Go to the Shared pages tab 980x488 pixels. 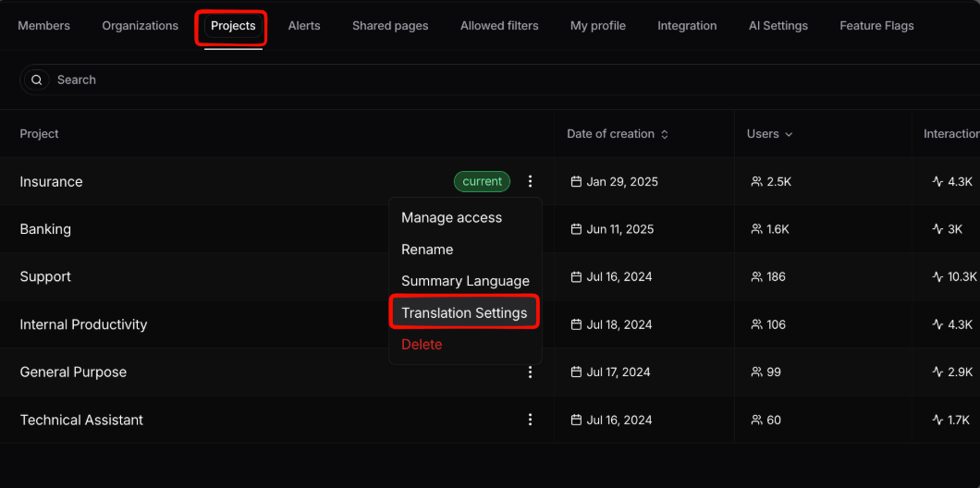390,26
